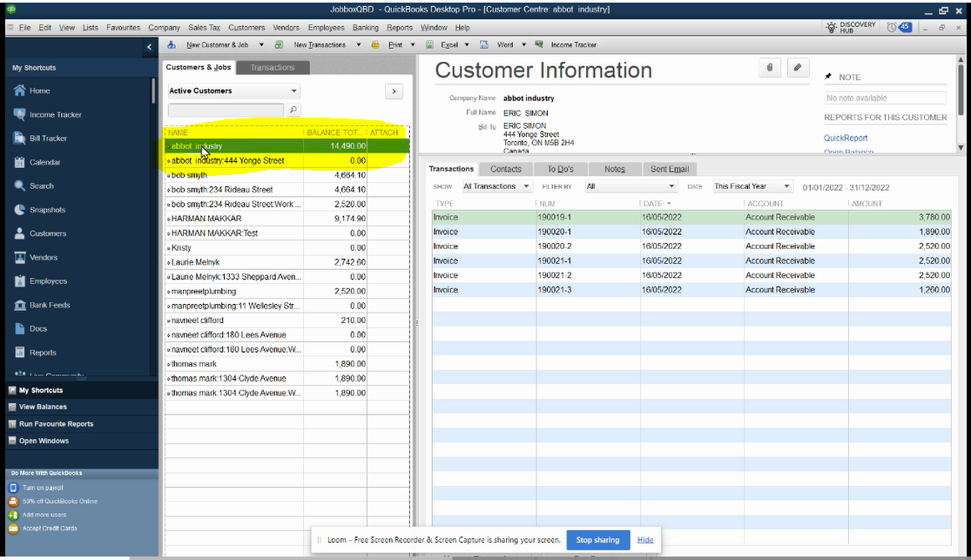The height and width of the screenshot is (560, 971).
Task: Open the Lists menu
Action: click(91, 27)
